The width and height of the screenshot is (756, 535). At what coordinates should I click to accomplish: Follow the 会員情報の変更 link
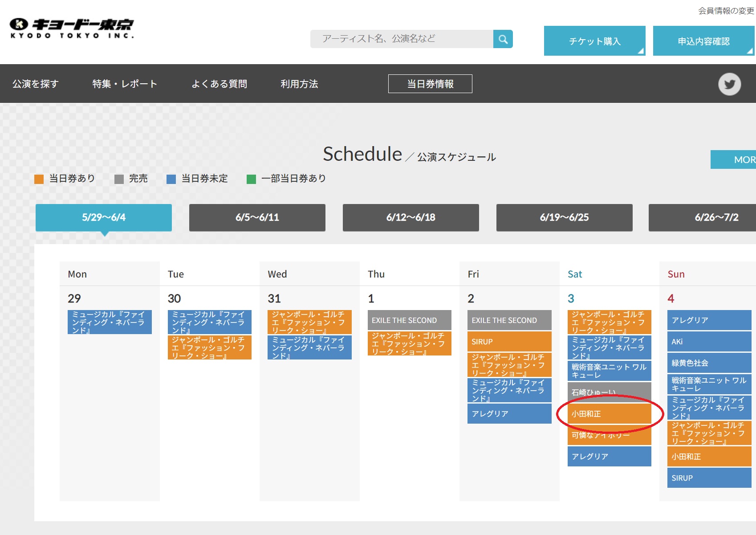tap(726, 11)
